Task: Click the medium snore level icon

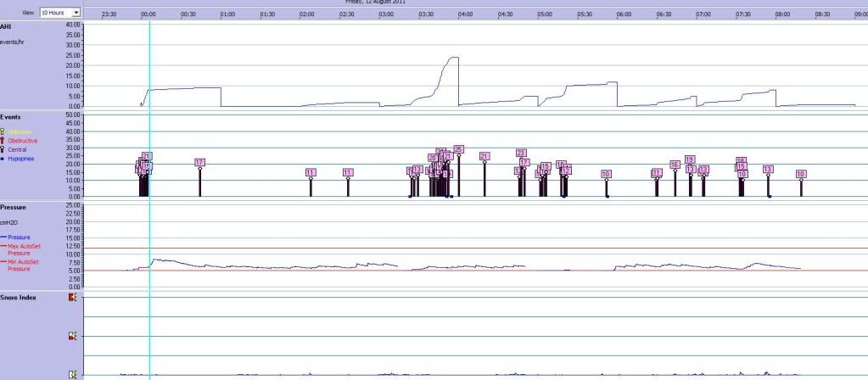Action: [72, 336]
